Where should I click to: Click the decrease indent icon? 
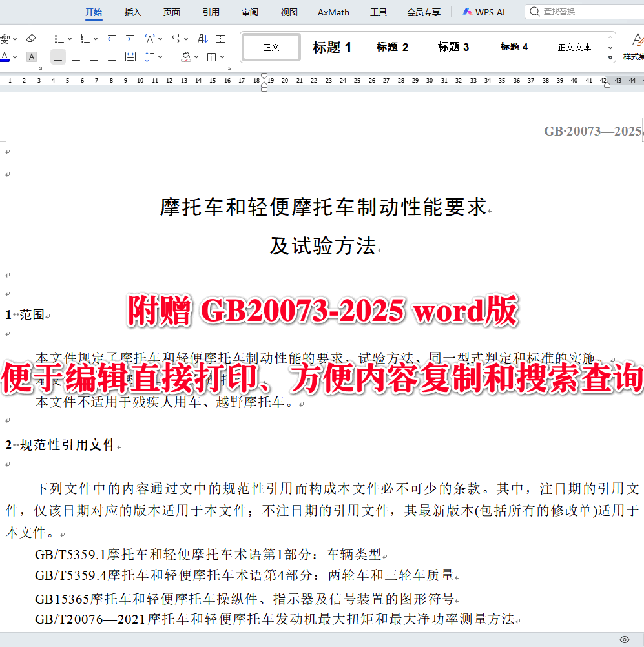click(112, 39)
